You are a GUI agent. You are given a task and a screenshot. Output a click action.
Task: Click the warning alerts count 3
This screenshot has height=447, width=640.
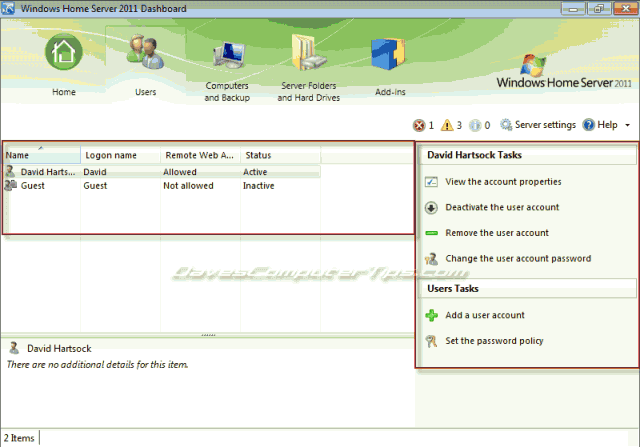(x=459, y=125)
